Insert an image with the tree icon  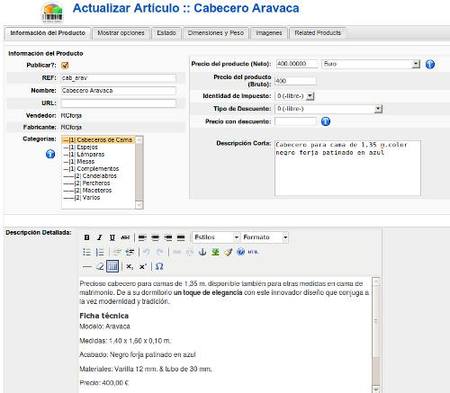click(x=215, y=252)
